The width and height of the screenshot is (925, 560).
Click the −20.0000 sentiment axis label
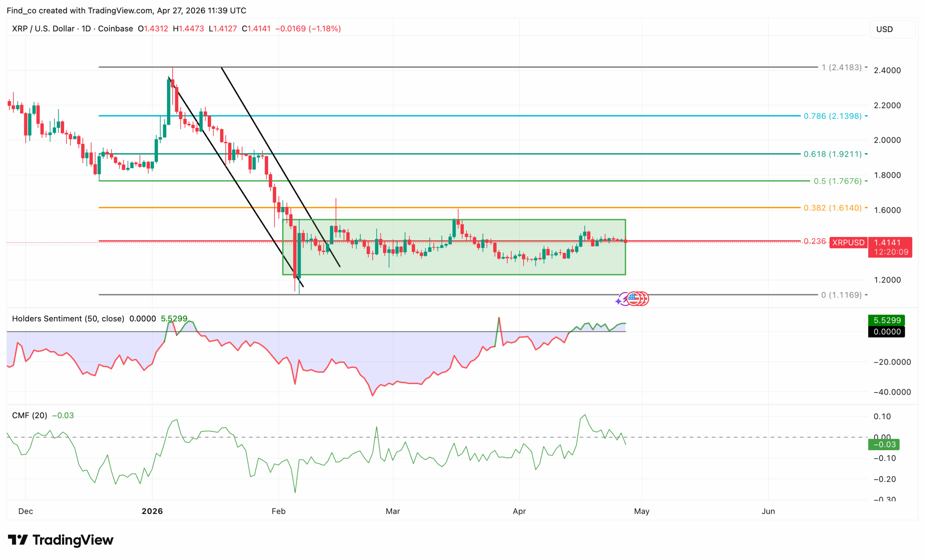(x=892, y=362)
